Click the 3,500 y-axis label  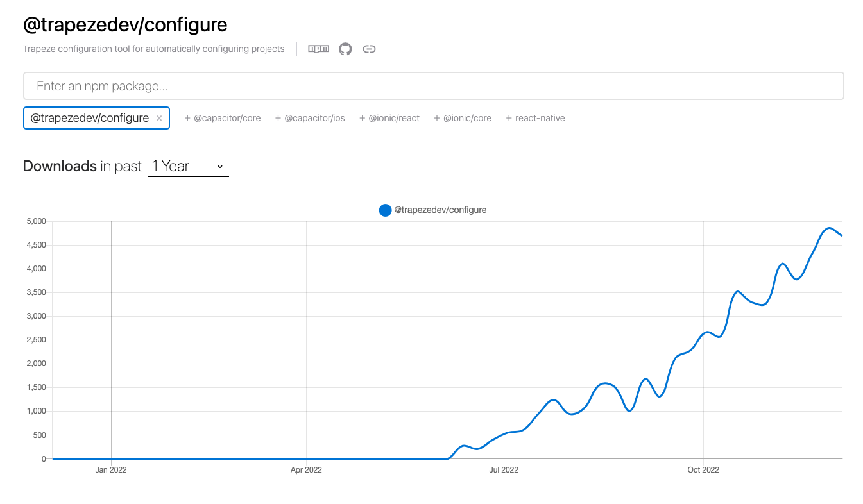pyautogui.click(x=36, y=292)
